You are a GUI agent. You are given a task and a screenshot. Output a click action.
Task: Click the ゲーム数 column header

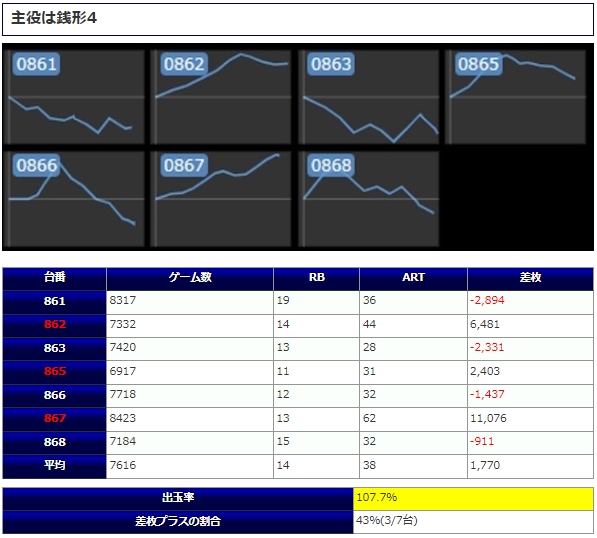tap(190, 279)
